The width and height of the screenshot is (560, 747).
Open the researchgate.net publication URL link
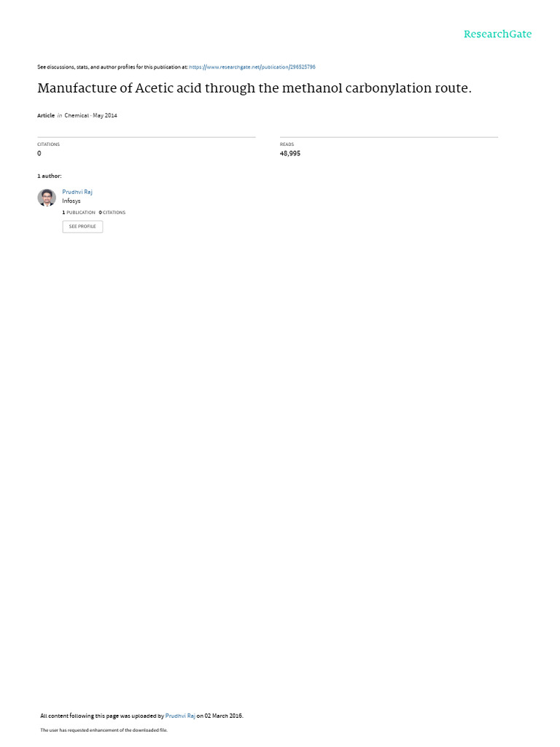coord(252,67)
